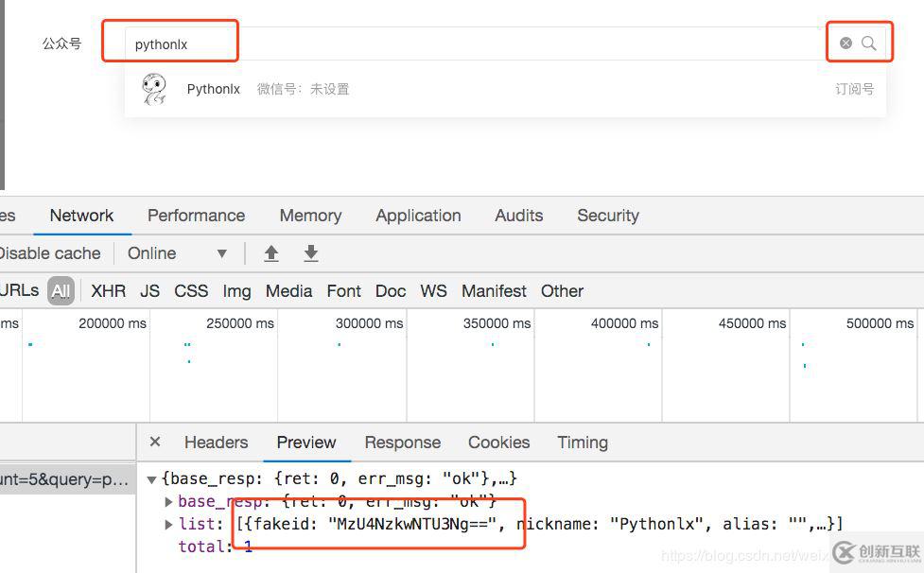Image resolution: width=924 pixels, height=573 pixels.
Task: Select the All filter
Action: pyautogui.click(x=61, y=291)
